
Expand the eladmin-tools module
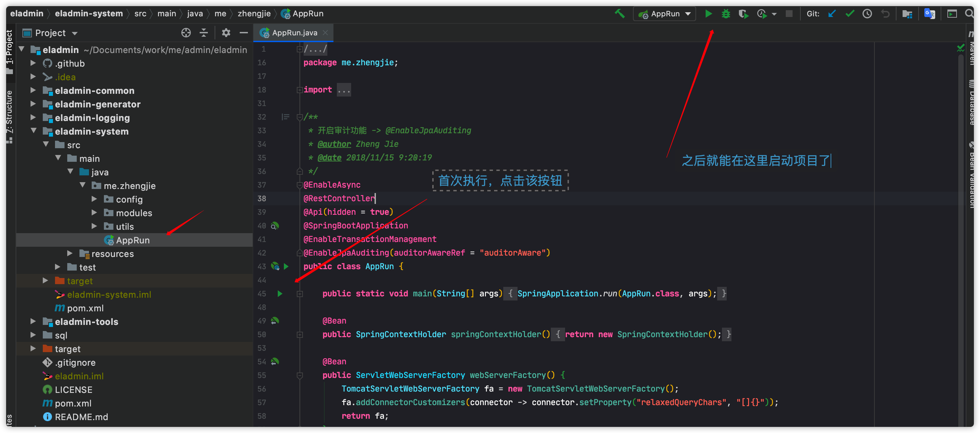tap(33, 322)
